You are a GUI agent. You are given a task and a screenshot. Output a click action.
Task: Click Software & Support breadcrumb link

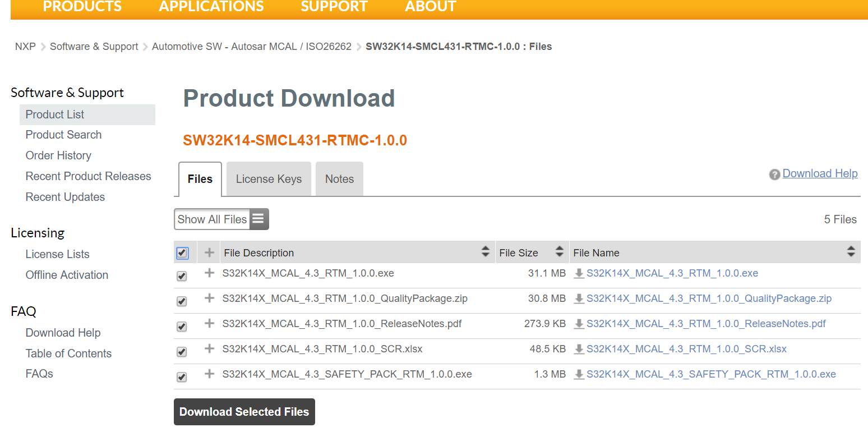click(x=94, y=47)
